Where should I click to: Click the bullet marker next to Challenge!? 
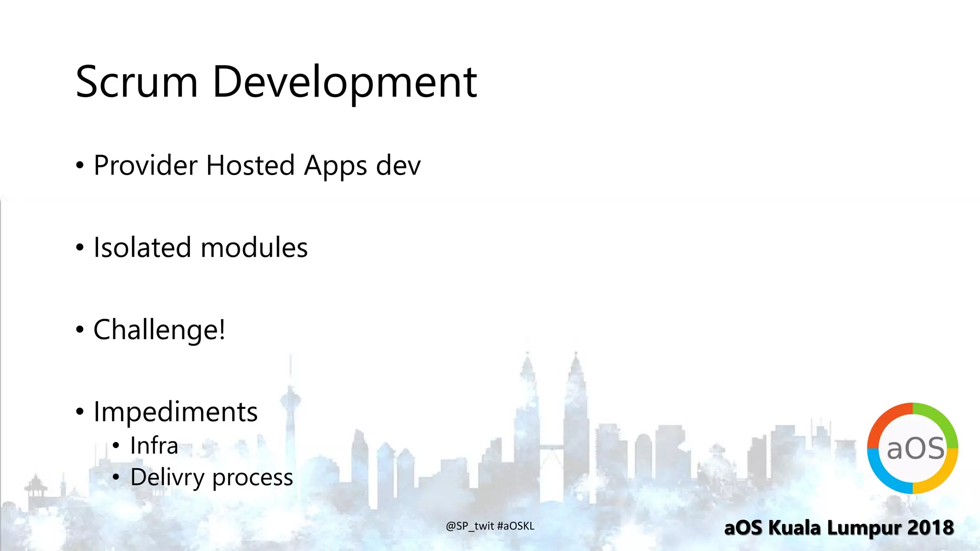[x=79, y=328]
